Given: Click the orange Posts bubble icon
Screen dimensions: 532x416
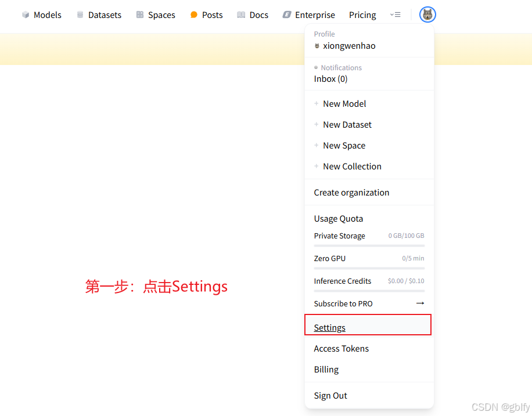Looking at the screenshot, I should (194, 15).
